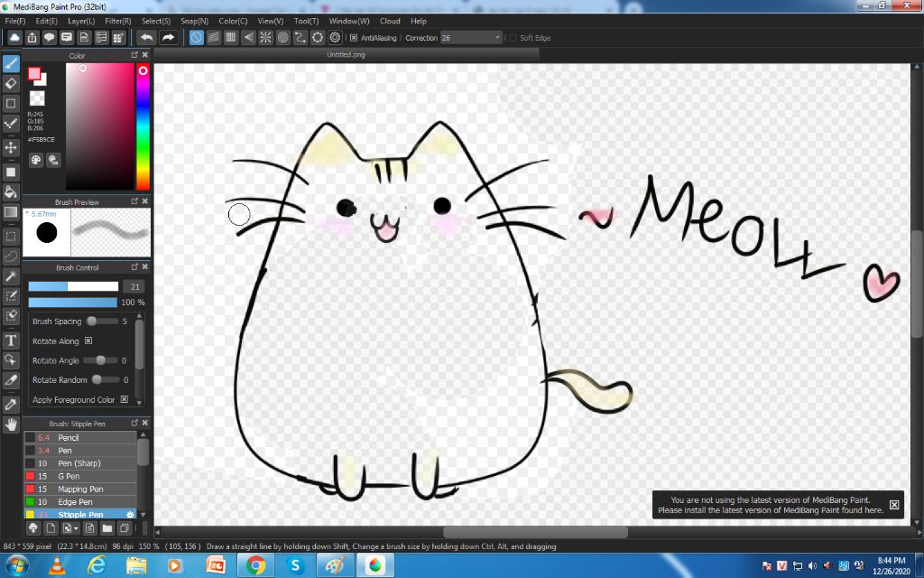Viewport: 924px width, 578px height.
Task: Enable the Soft Edge checkbox
Action: [x=513, y=38]
